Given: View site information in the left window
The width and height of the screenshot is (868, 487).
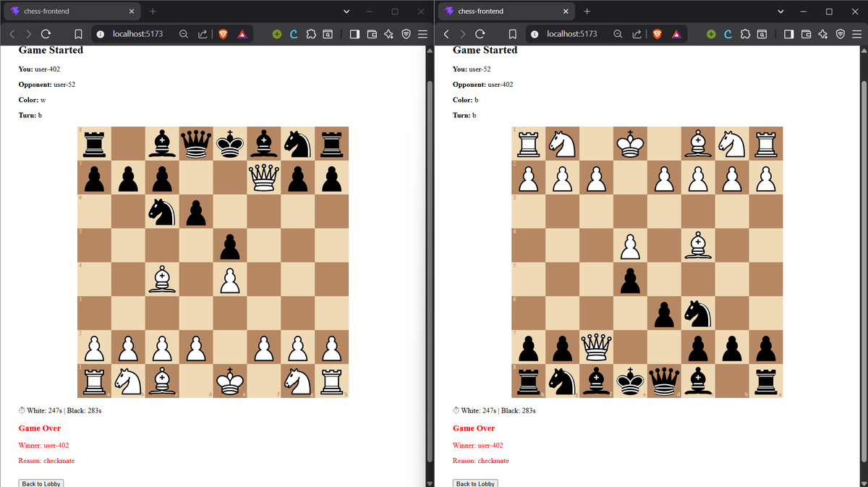Looking at the screenshot, I should pos(101,34).
